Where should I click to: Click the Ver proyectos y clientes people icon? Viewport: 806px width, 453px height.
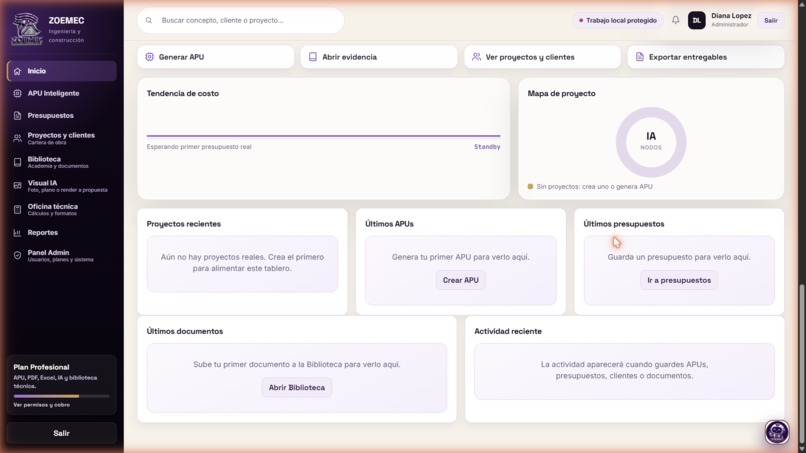[x=477, y=57]
